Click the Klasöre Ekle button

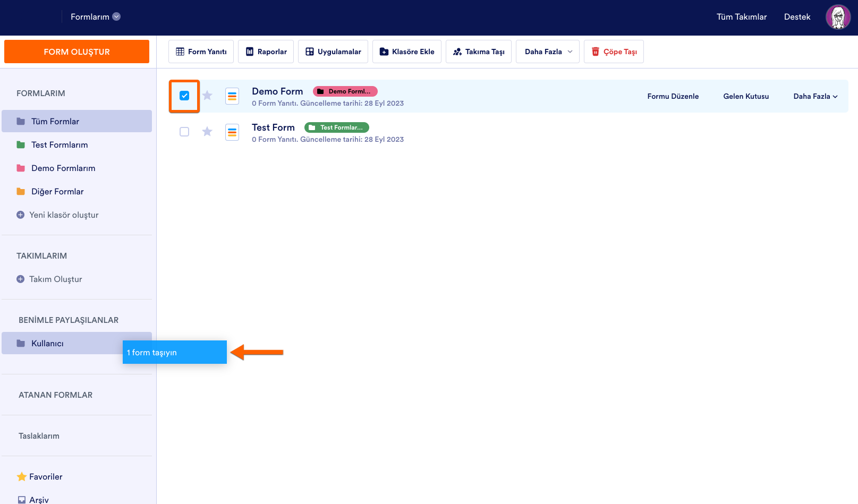pyautogui.click(x=407, y=52)
